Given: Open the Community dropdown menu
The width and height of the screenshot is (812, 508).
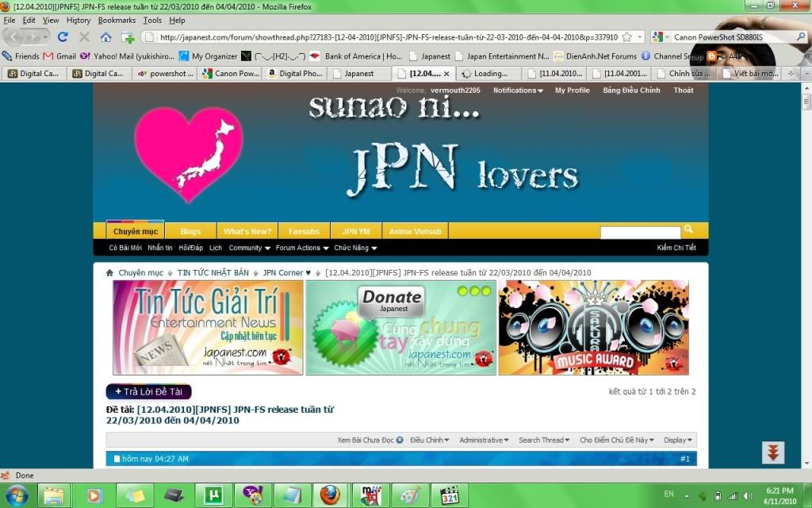Looking at the screenshot, I should coord(248,248).
